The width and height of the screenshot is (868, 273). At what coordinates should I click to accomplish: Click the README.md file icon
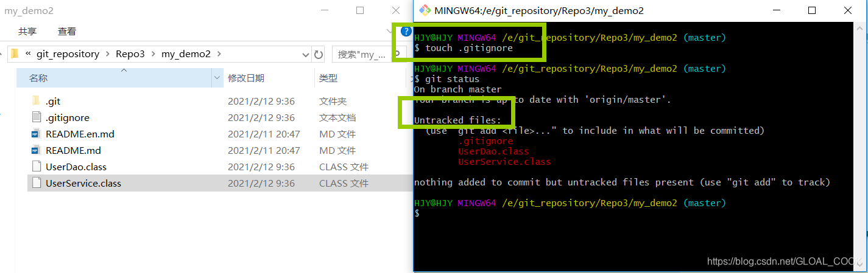pos(36,150)
